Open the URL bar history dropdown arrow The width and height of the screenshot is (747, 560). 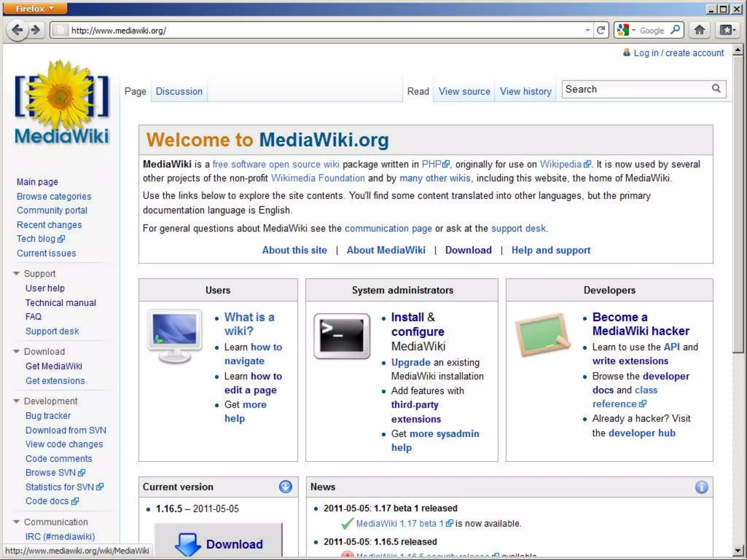coord(588,30)
